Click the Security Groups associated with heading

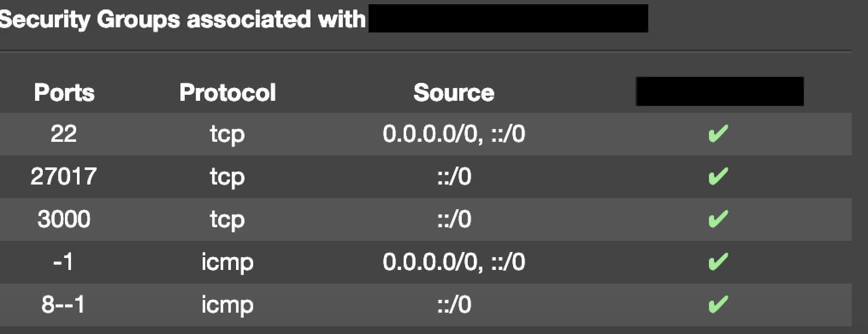(x=183, y=19)
